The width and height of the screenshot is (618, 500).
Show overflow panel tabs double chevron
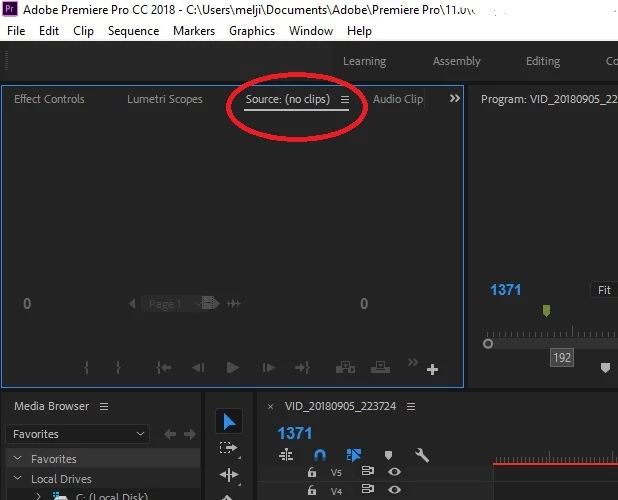point(454,98)
